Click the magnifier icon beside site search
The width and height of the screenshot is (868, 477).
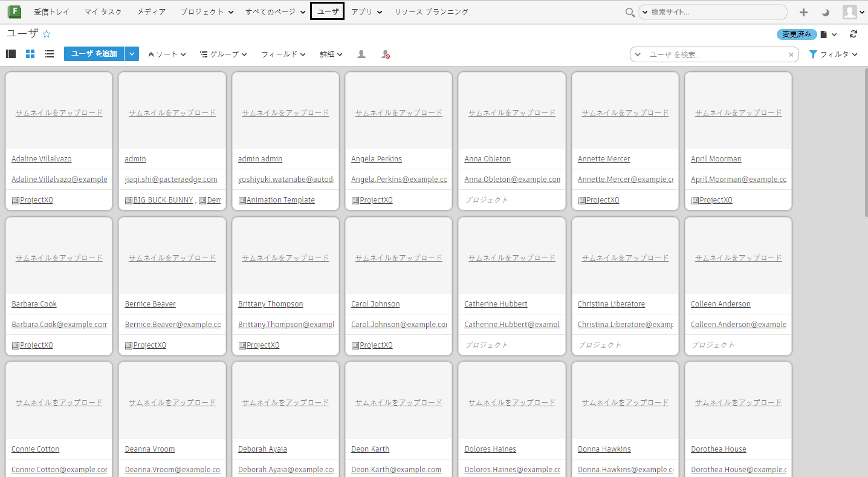coord(630,12)
